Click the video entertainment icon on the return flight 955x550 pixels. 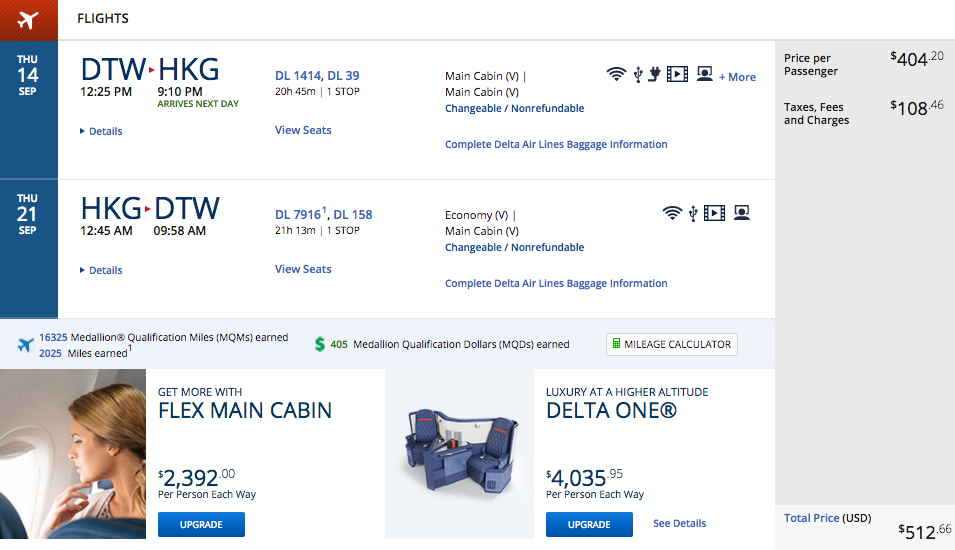714,213
